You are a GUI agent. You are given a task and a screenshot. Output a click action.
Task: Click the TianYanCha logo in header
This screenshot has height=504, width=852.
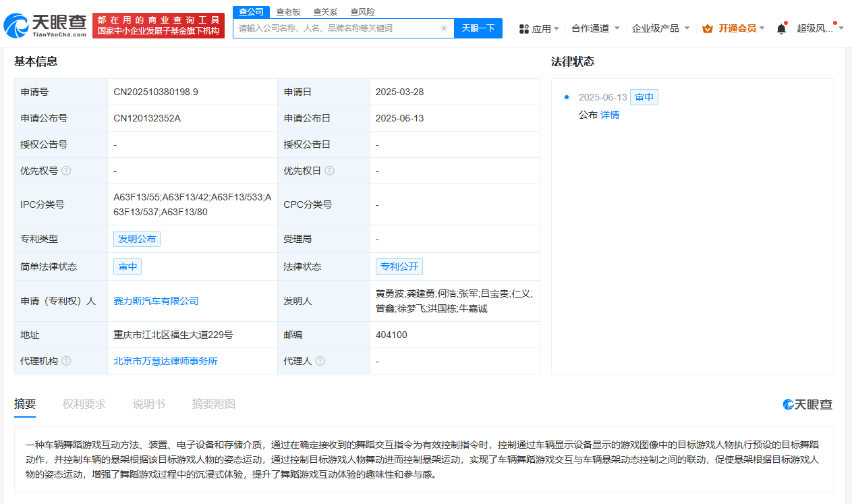coord(45,26)
